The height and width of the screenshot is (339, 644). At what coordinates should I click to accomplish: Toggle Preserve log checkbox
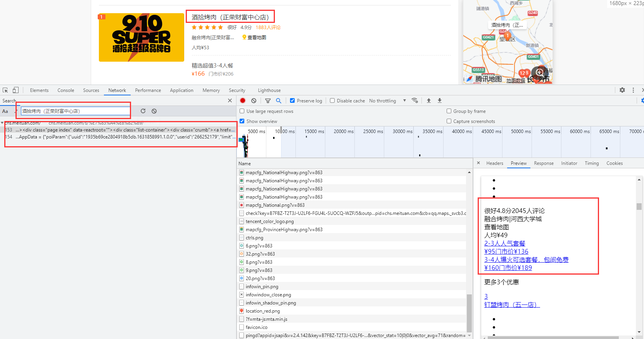click(x=292, y=100)
